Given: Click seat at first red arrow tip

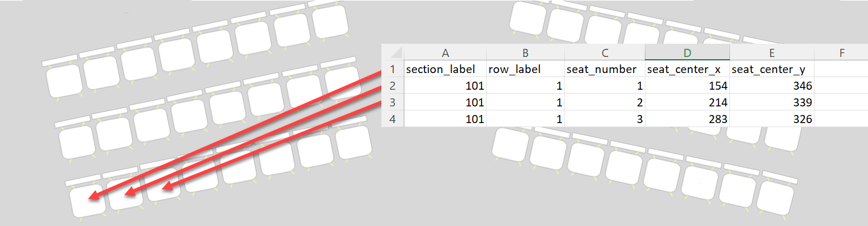Looking at the screenshot, I should pos(88,200).
